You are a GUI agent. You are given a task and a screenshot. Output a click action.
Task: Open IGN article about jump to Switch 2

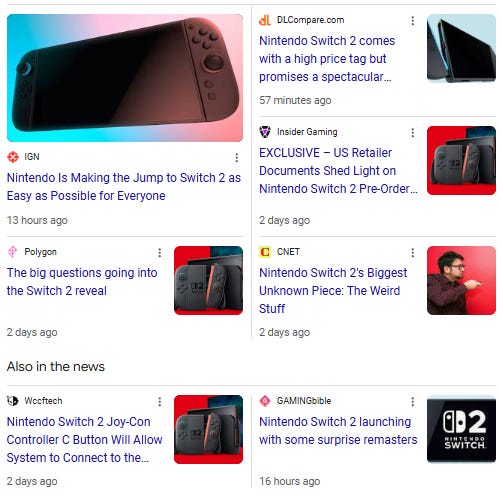click(x=124, y=187)
